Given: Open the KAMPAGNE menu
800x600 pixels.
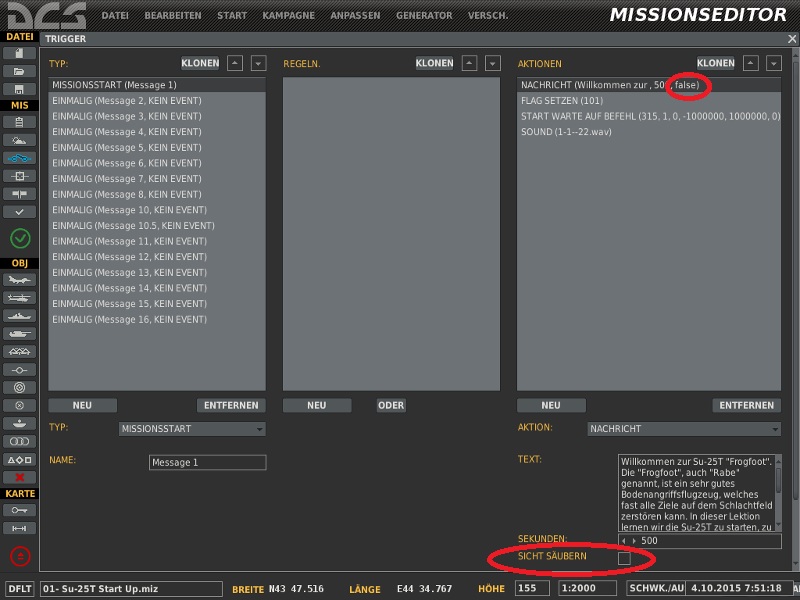Looking at the screenshot, I should coord(288,16).
